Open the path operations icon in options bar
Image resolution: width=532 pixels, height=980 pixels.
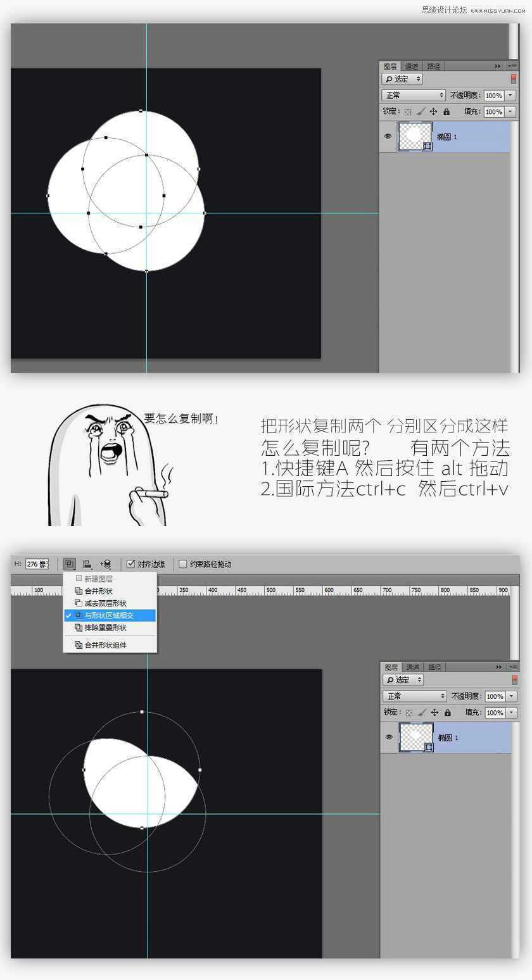click(x=70, y=564)
